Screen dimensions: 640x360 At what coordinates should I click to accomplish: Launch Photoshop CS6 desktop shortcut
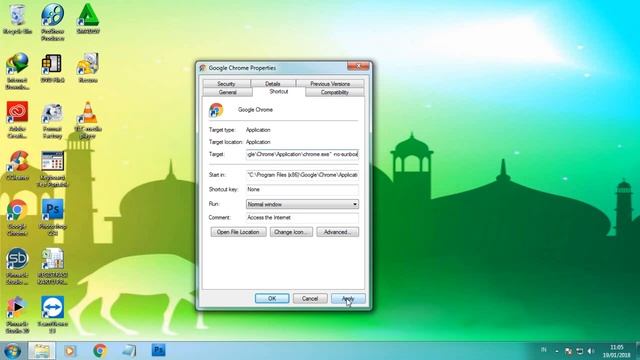coord(52,218)
